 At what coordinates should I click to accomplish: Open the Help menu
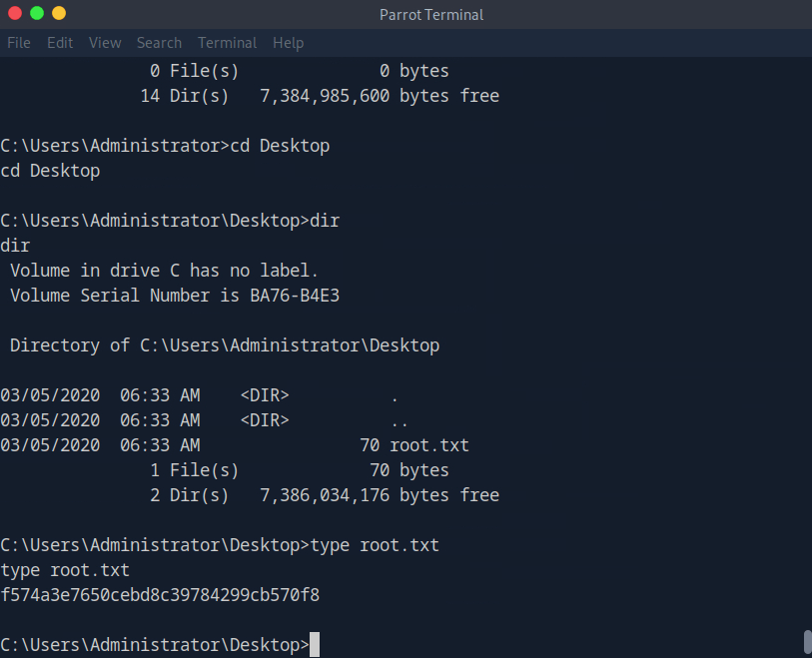(x=288, y=43)
